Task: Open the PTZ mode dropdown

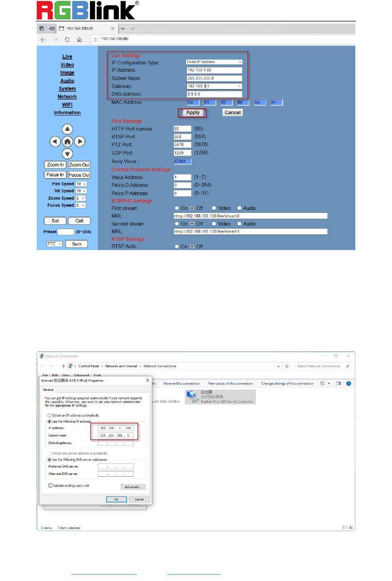Action: 54,244
